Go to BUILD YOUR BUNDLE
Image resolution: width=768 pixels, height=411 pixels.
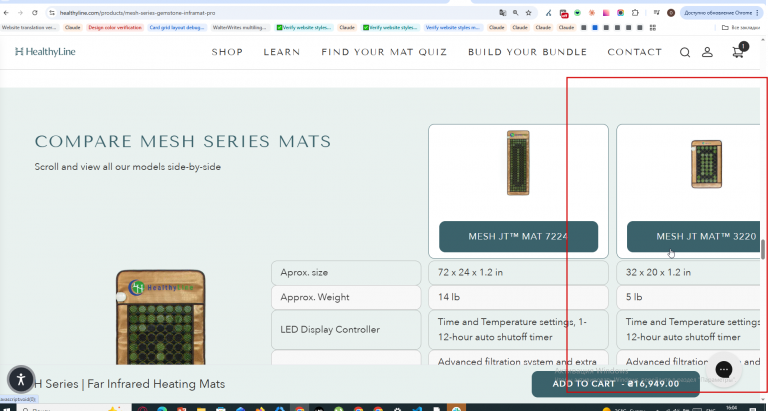[528, 52]
